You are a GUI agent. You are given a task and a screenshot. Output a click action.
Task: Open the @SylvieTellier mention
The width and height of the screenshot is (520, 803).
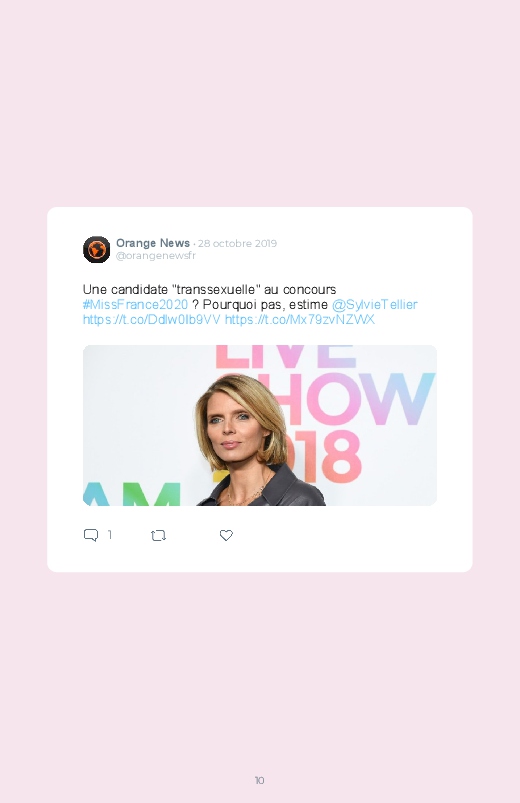point(375,305)
